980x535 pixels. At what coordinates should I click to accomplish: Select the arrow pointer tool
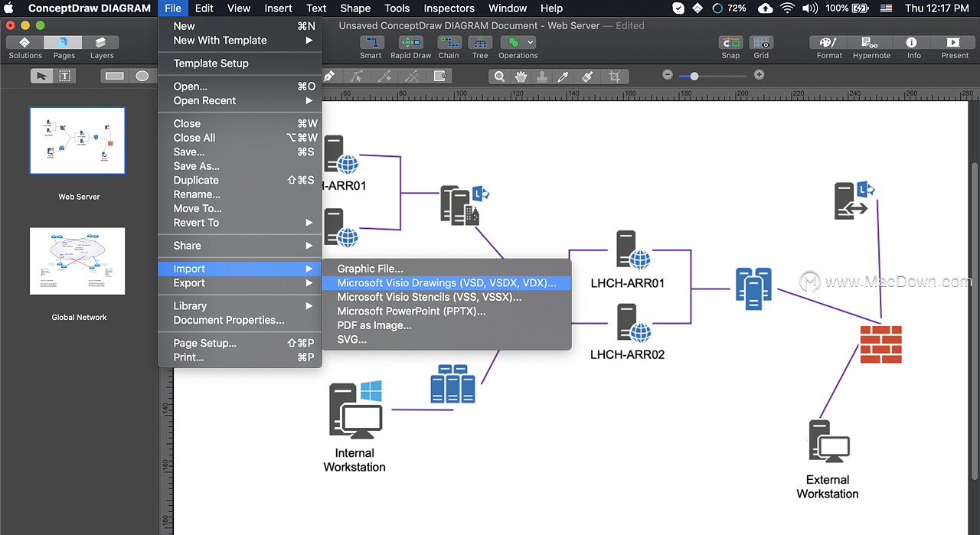coord(41,76)
